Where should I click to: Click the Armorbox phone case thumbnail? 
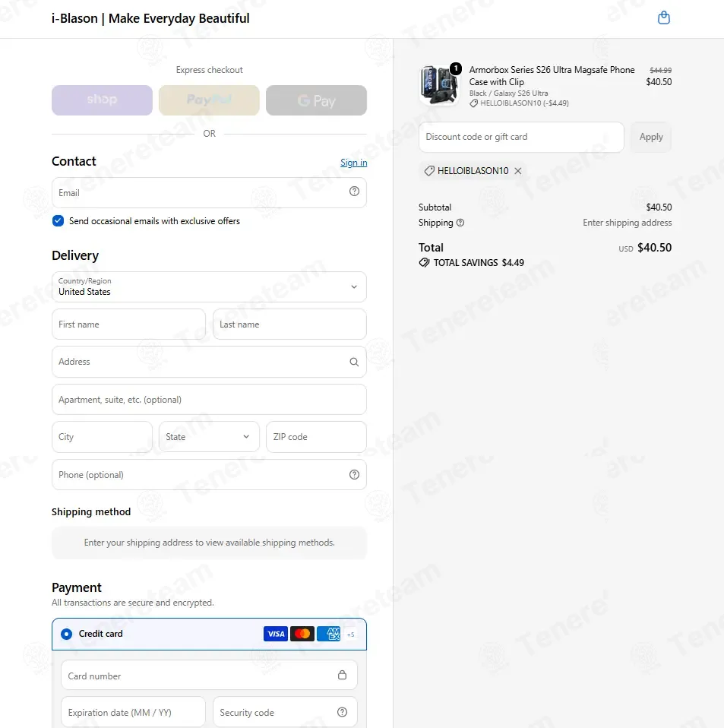pyautogui.click(x=438, y=85)
